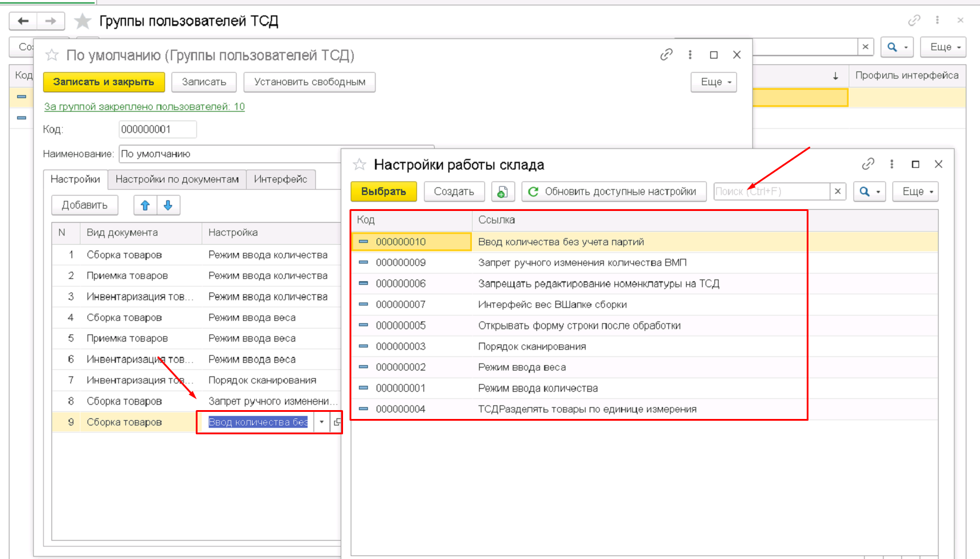The width and height of the screenshot is (980, 559).
Task: Navigate back with the left arrow
Action: click(23, 21)
